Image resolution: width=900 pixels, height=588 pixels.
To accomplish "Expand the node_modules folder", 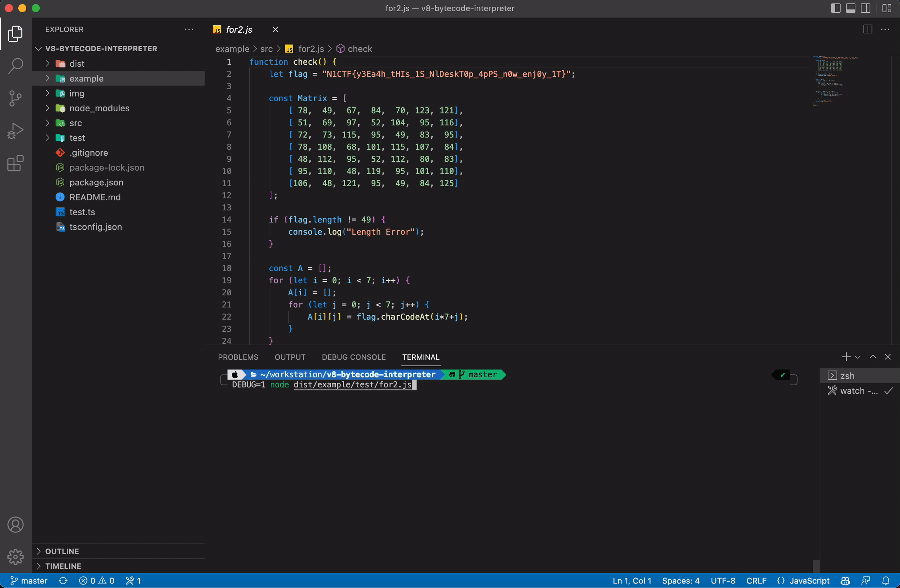I will (99, 108).
